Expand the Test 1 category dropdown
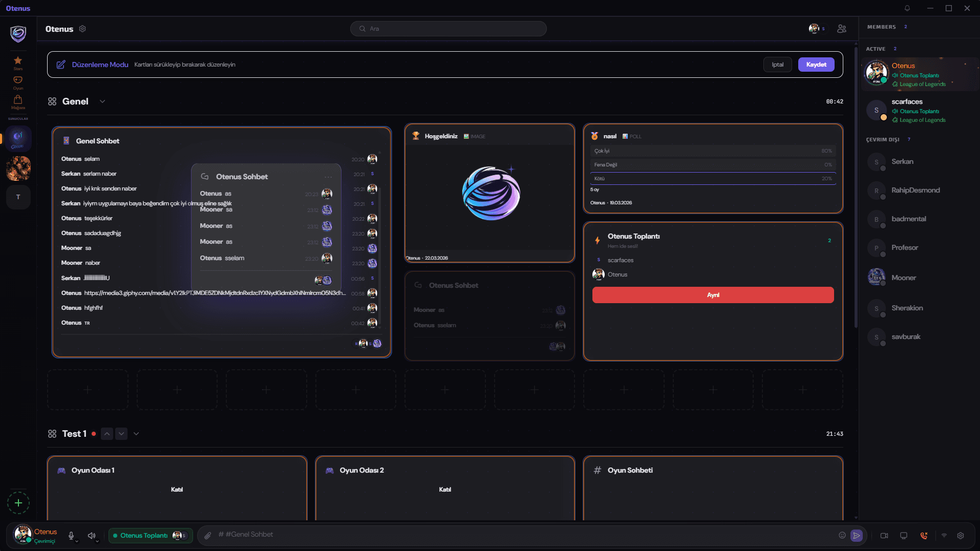This screenshot has width=980, height=551. pos(136,434)
